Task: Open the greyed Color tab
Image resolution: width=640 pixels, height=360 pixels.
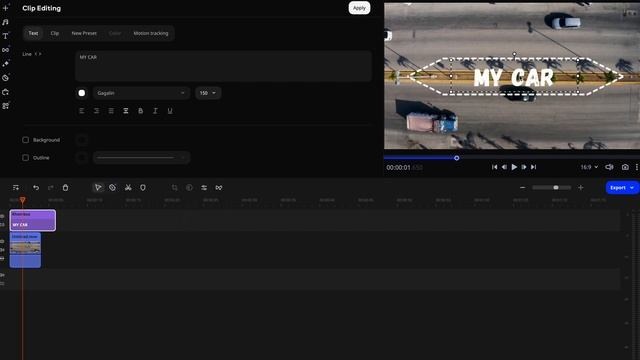Action: coord(115,33)
